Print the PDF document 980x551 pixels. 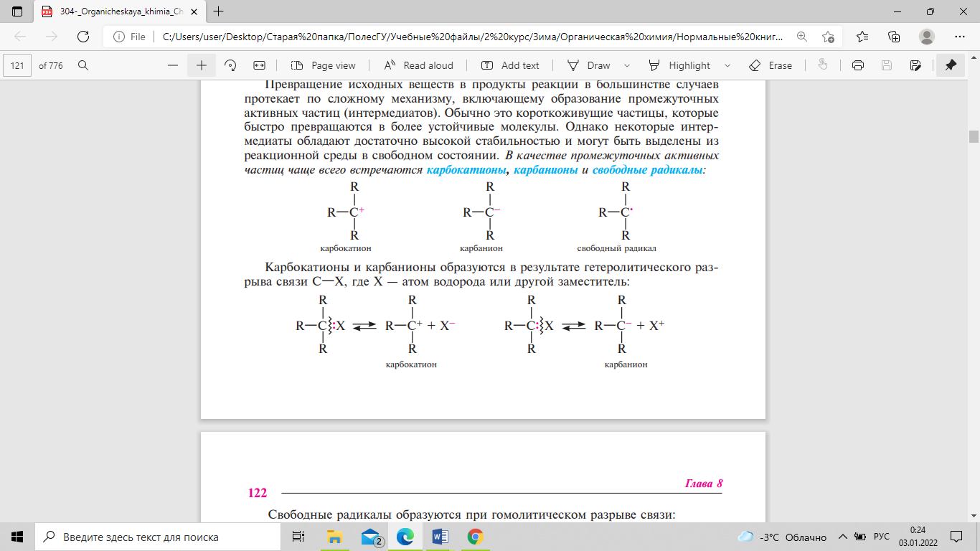[857, 65]
